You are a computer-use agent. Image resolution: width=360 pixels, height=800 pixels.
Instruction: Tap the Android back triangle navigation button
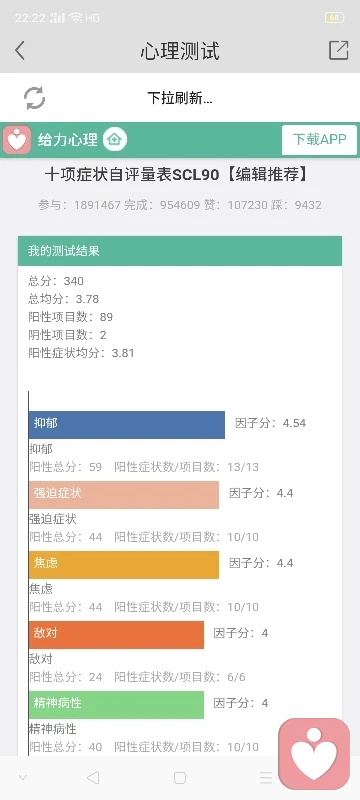click(x=93, y=778)
